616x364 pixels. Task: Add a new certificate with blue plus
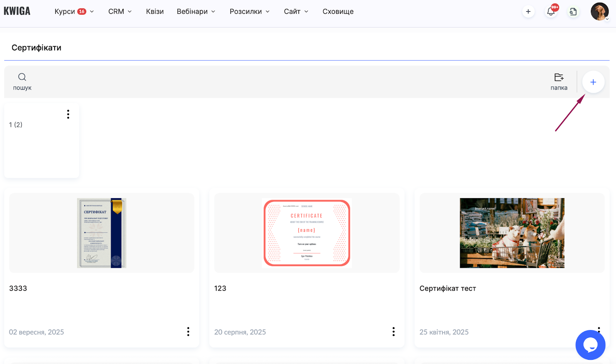coord(593,82)
